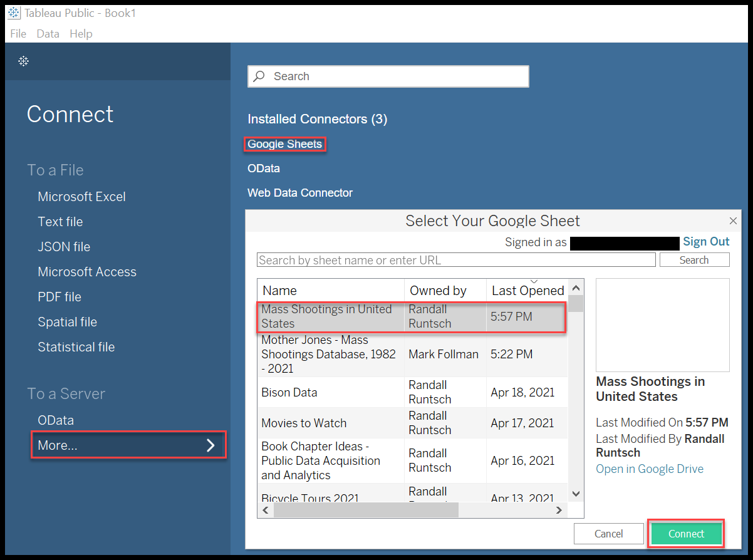Select Mother Jones Mass Shootings Database row
This screenshot has height=560, width=753.
pyautogui.click(x=413, y=355)
